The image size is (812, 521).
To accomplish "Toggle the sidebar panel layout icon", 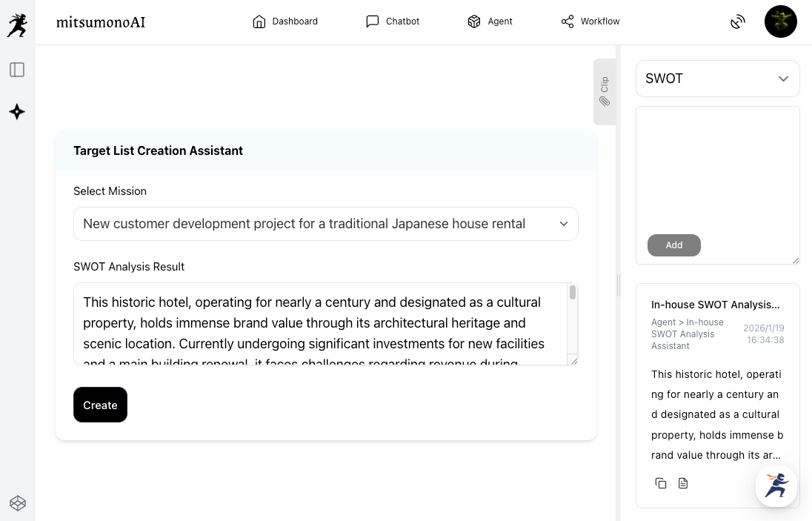I will click(x=17, y=70).
